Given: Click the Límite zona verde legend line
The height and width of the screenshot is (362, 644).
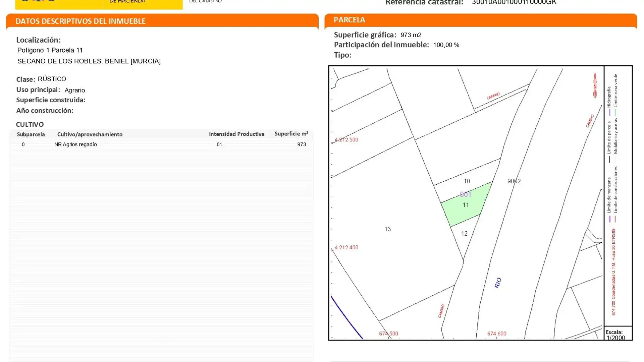Looking at the screenshot, I should pos(616,112).
